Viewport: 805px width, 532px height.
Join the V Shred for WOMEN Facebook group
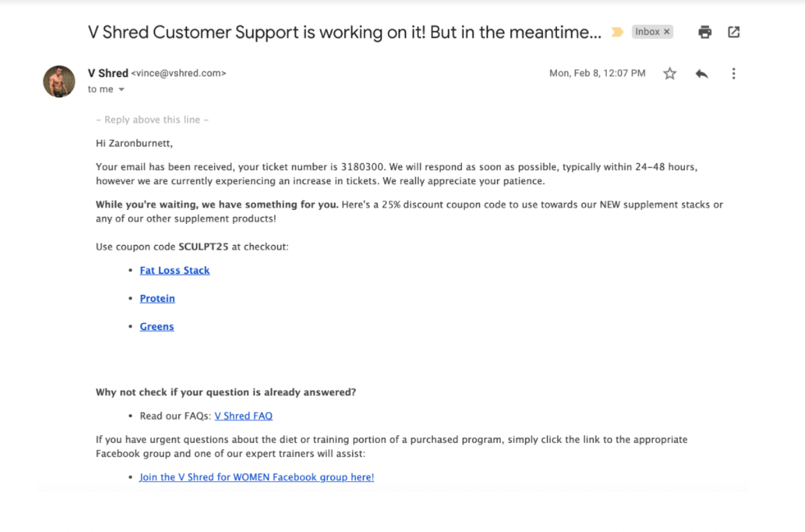pyautogui.click(x=257, y=477)
